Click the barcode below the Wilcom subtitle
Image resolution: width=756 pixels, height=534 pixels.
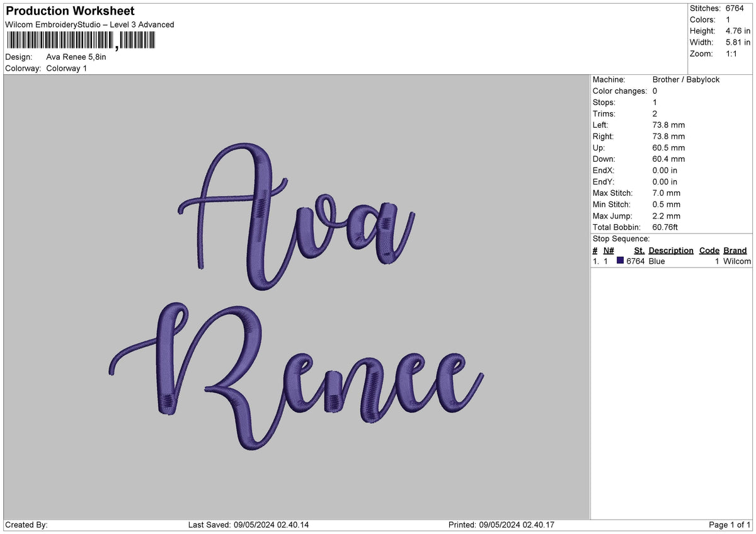[x=80, y=42]
